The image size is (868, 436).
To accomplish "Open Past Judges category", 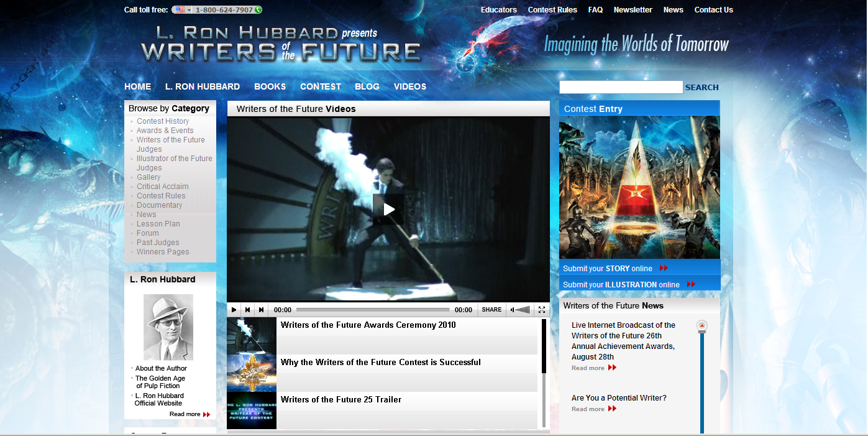I will [x=158, y=243].
